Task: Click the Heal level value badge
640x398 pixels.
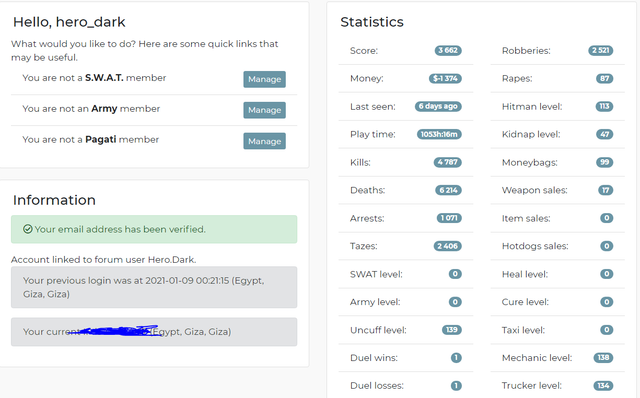Action: [x=607, y=274]
